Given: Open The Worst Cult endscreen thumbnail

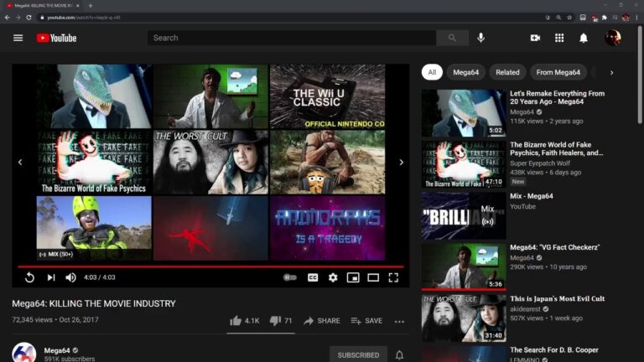Looking at the screenshot, I should tap(210, 162).
